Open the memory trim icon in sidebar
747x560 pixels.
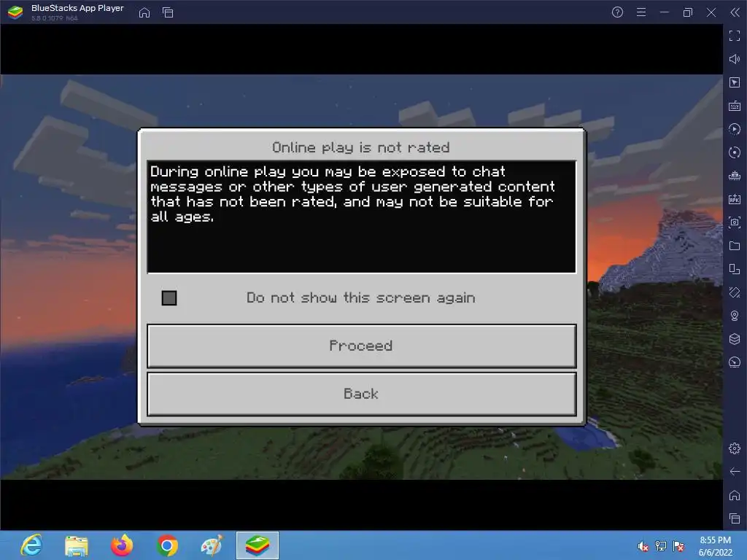click(734, 176)
